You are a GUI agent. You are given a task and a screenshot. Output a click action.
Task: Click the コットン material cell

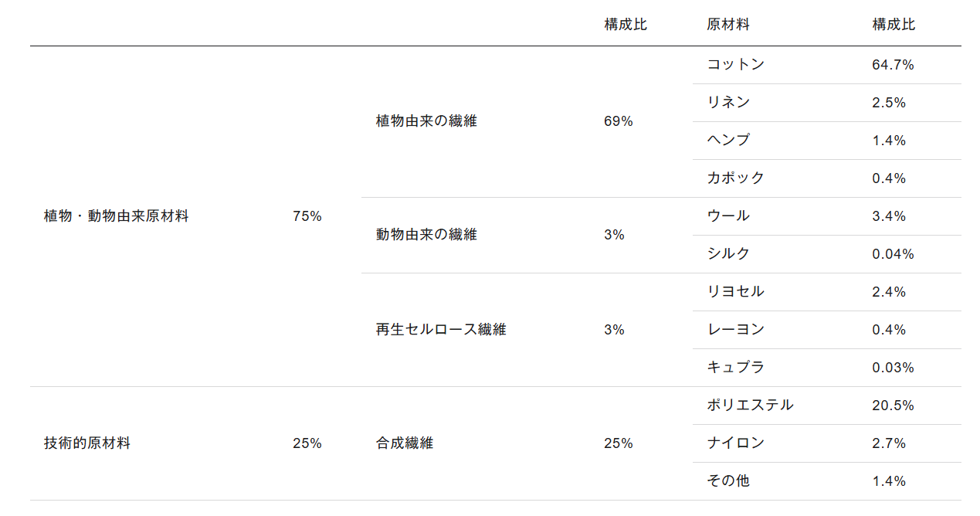click(x=735, y=65)
